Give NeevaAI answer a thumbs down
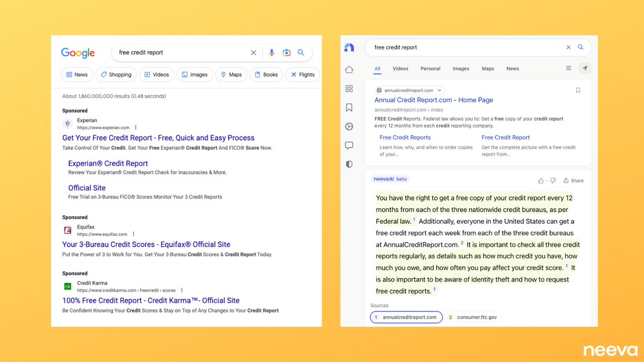Screen dimensions: 644x362 point(553,181)
